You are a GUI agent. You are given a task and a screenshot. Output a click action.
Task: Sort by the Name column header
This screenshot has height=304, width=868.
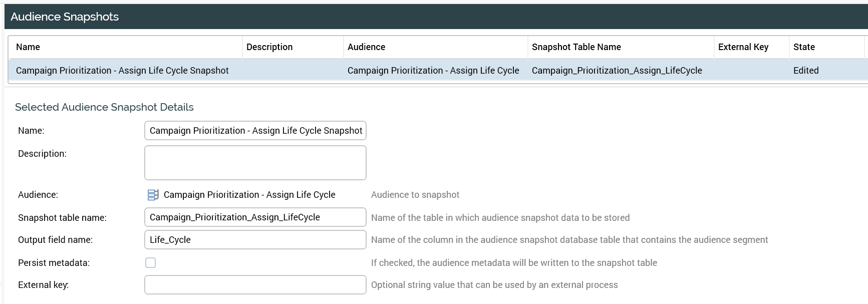28,47
